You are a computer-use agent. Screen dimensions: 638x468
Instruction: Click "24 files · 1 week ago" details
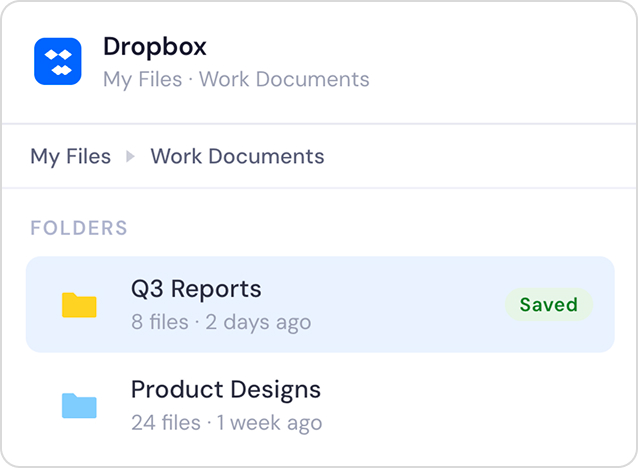click(227, 423)
